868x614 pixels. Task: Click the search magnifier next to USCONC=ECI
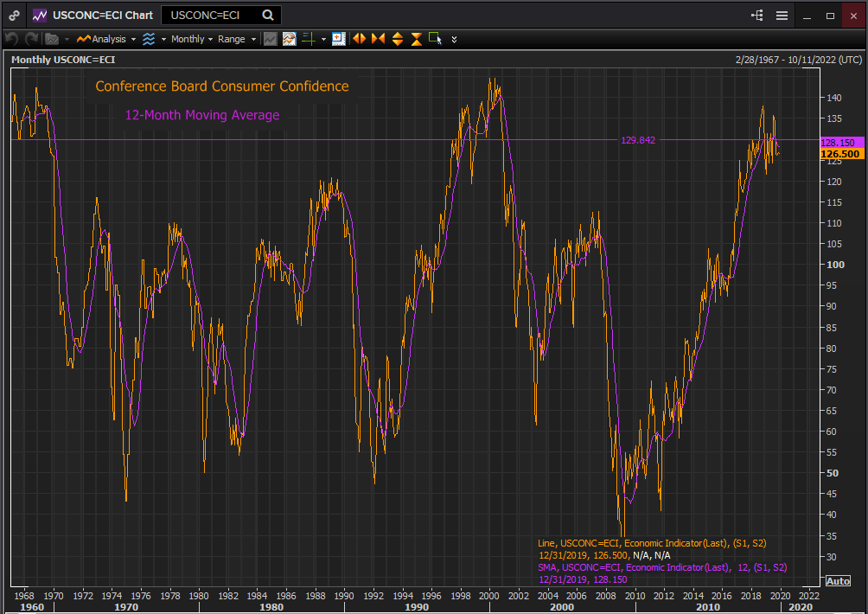[x=268, y=15]
